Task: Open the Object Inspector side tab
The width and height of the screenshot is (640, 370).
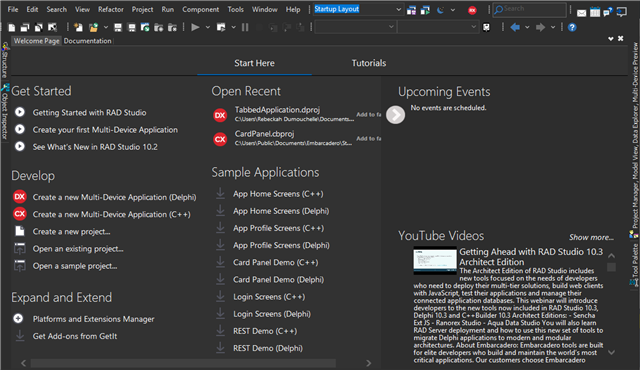Action: 4,112
